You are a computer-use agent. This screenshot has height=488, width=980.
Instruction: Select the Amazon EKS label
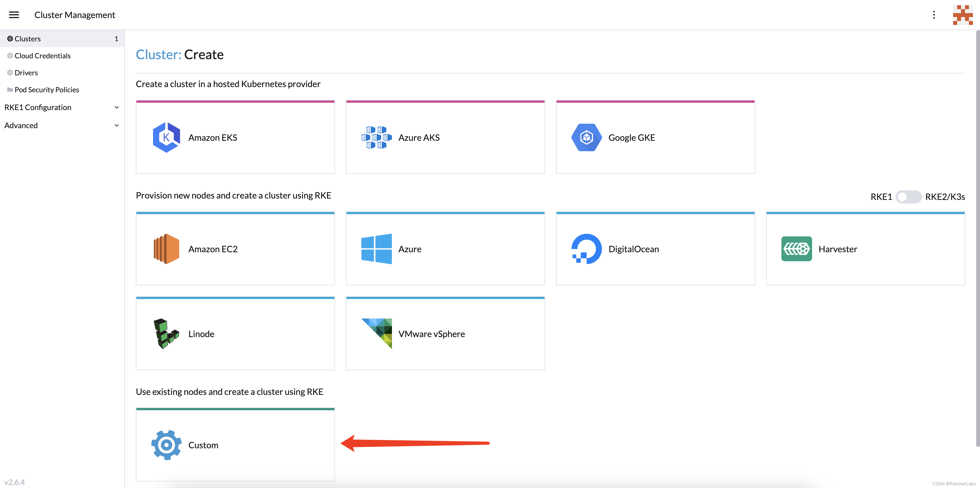(x=213, y=138)
